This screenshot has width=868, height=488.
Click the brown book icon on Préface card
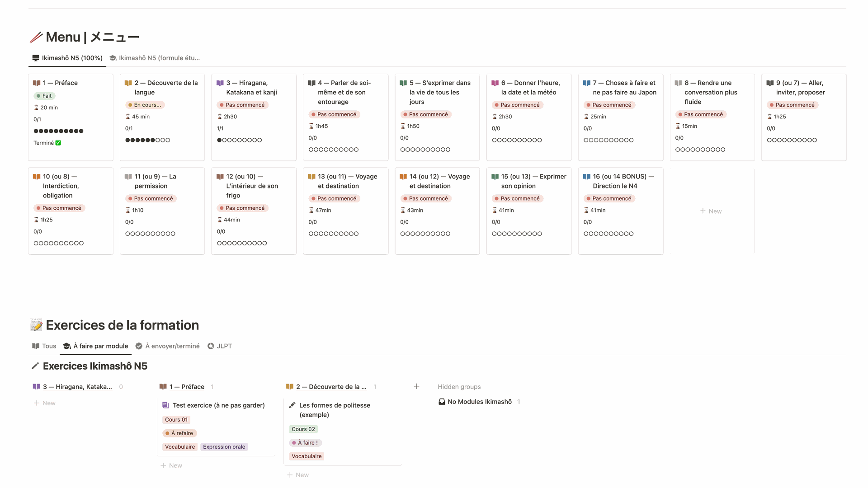(x=37, y=83)
